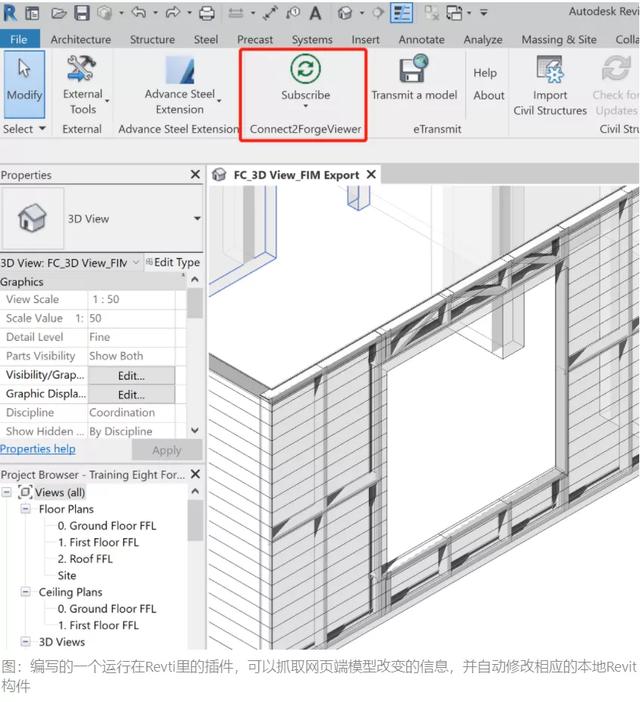This screenshot has width=640, height=702.
Task: Select 2. Roof FFL under Floor Plans
Action: 85,559
